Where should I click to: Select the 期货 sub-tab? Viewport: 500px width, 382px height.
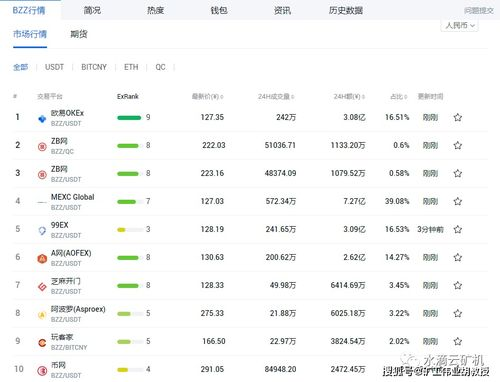[x=79, y=34]
